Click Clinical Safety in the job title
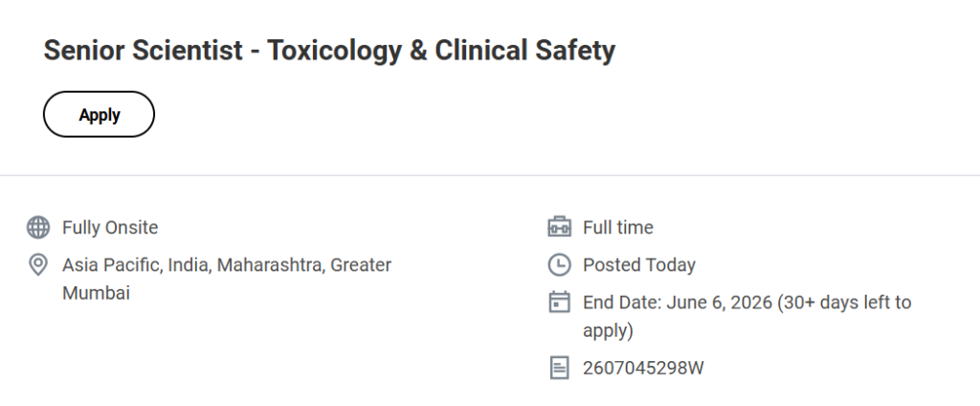 point(524,51)
